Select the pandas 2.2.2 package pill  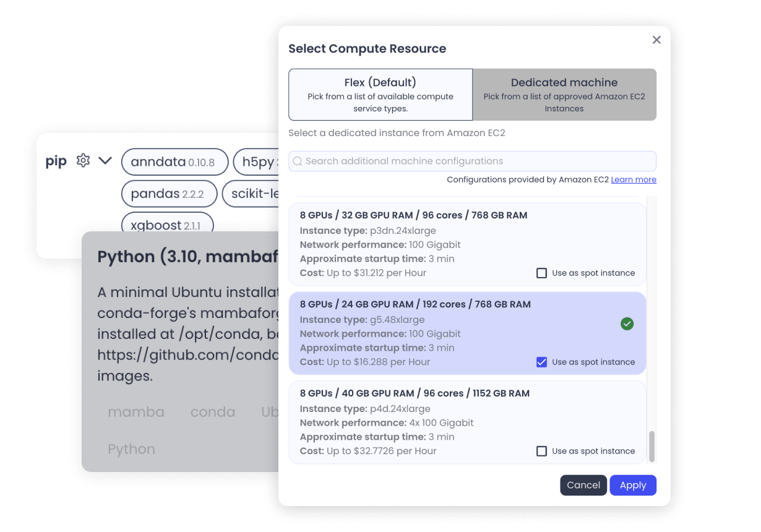tap(169, 194)
